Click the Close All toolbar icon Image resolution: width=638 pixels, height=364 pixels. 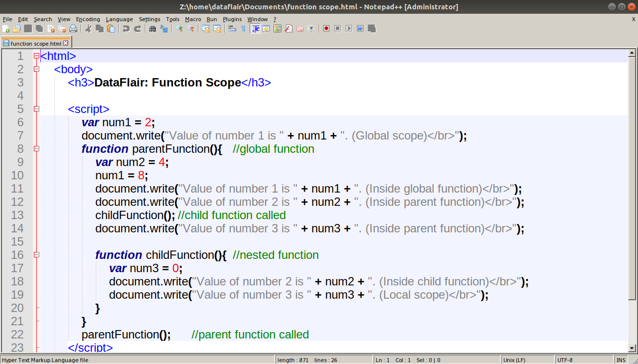[x=61, y=28]
